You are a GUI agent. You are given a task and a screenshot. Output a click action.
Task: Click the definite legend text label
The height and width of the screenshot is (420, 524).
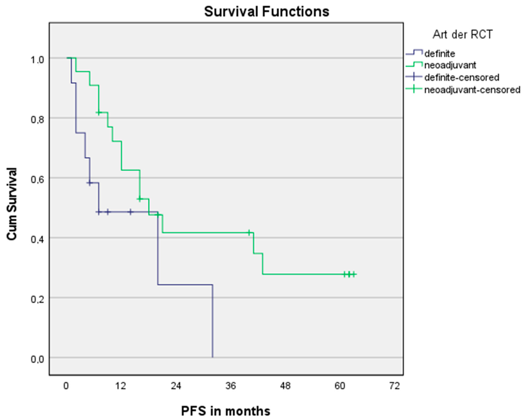click(440, 54)
